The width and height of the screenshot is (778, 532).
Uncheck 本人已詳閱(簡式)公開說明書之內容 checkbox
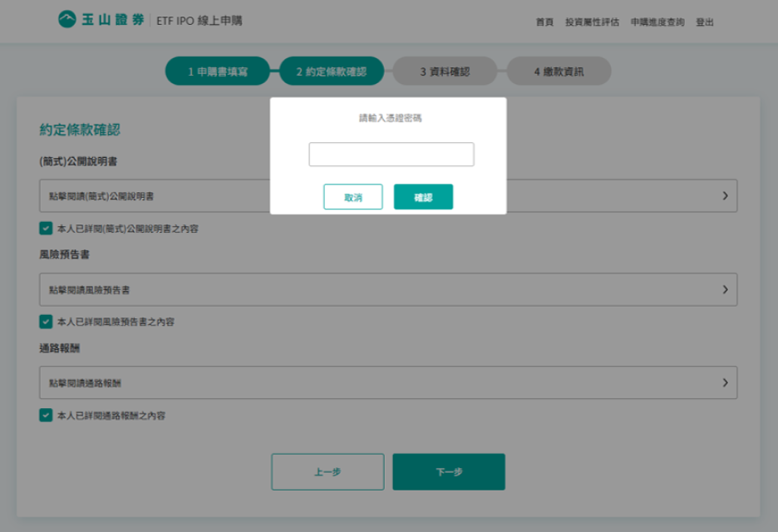pyautogui.click(x=46, y=228)
